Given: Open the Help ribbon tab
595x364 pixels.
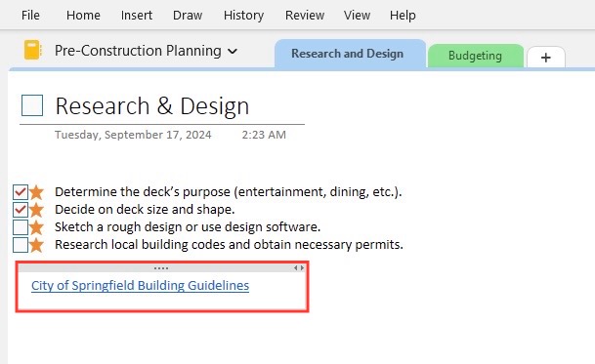Looking at the screenshot, I should click(403, 16).
